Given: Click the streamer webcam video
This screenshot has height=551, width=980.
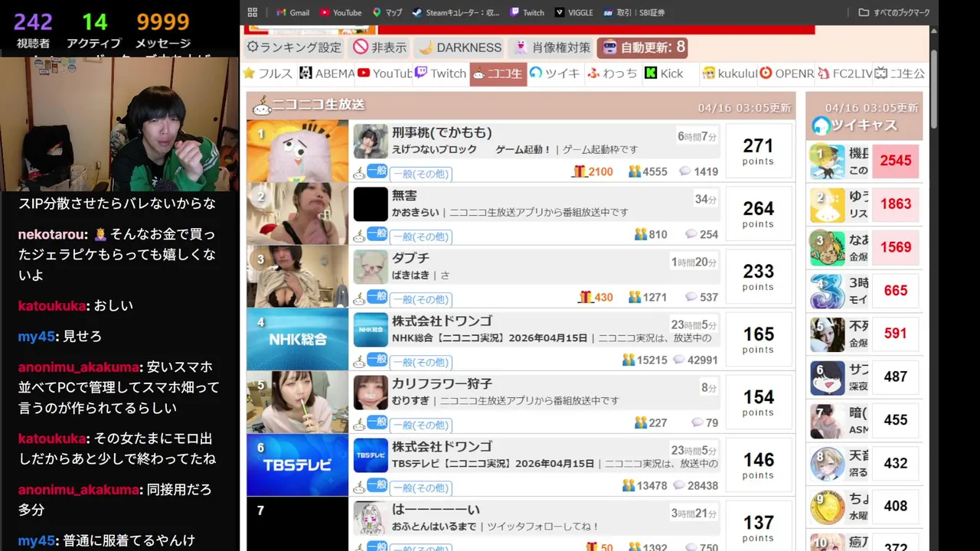Looking at the screenshot, I should [x=119, y=123].
